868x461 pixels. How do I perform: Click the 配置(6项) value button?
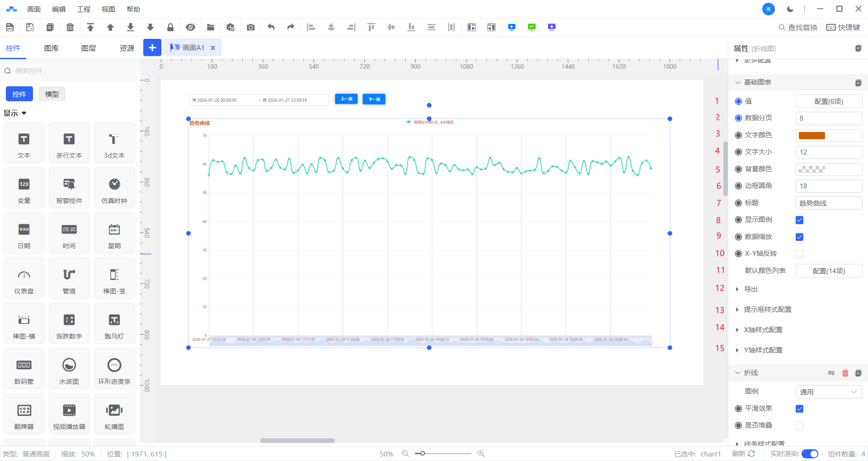click(828, 102)
